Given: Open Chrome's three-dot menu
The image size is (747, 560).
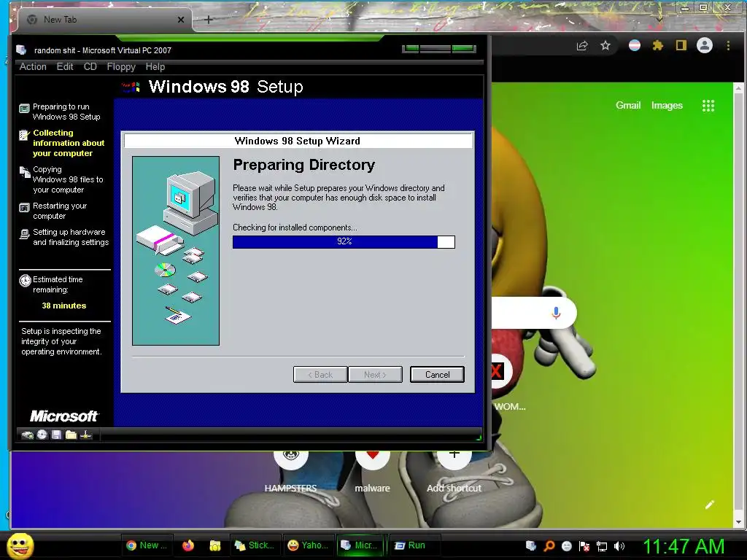Looking at the screenshot, I should pyautogui.click(x=728, y=46).
